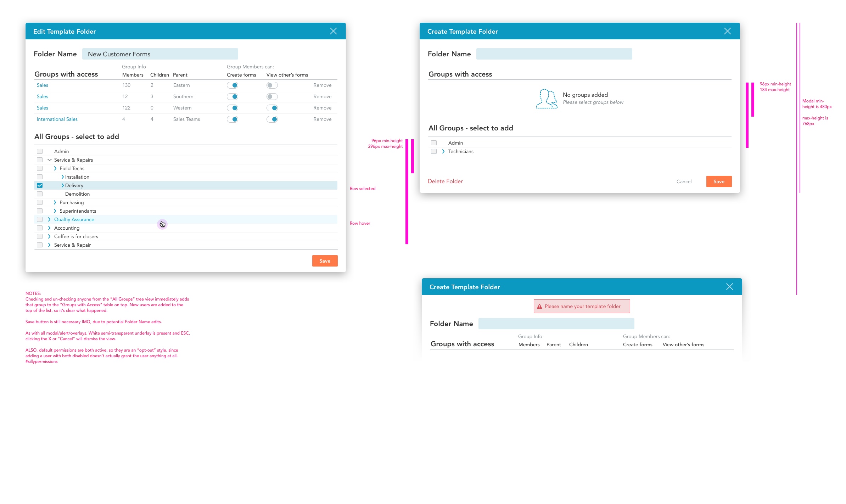846x504 pixels.
Task: Close the top Create Template Folder dialog
Action: (x=727, y=31)
